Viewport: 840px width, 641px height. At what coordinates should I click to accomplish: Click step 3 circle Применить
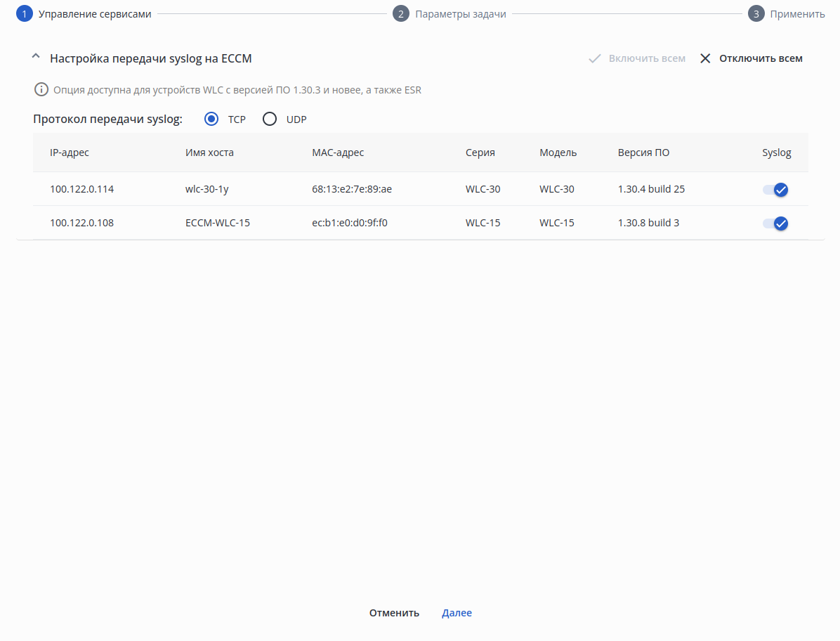756,13
